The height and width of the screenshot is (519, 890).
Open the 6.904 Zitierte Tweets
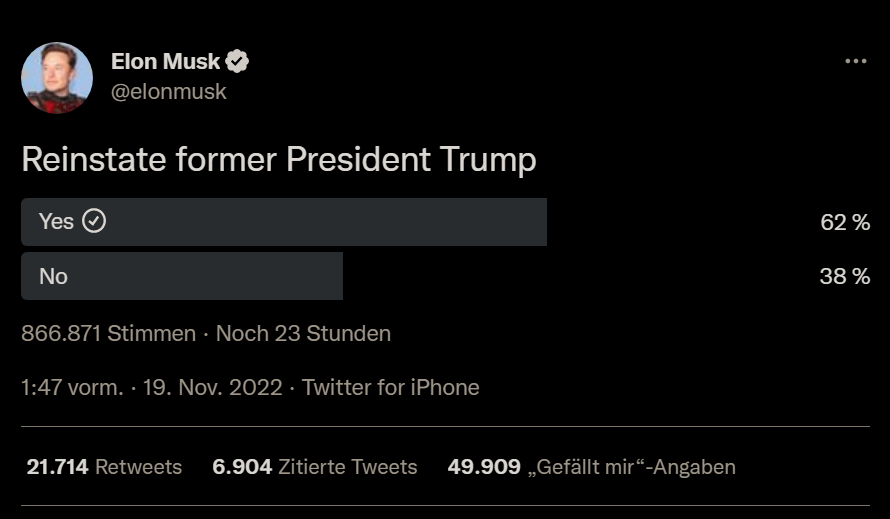click(315, 467)
